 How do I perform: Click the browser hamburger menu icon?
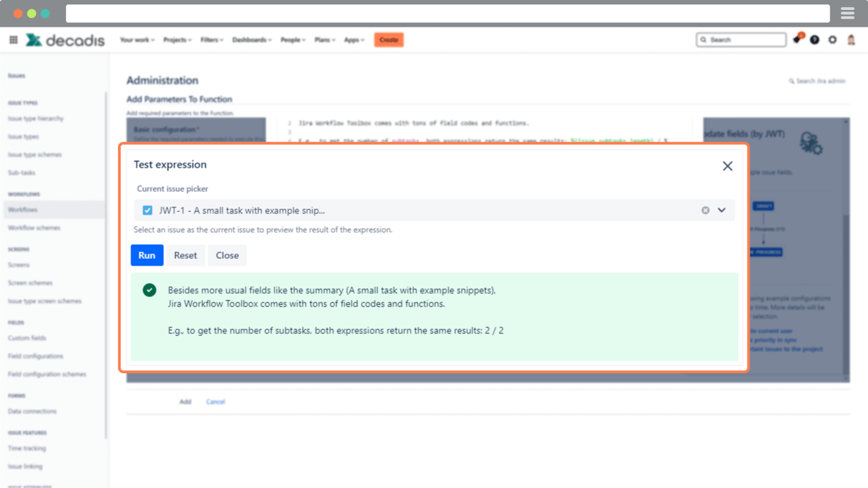point(848,14)
